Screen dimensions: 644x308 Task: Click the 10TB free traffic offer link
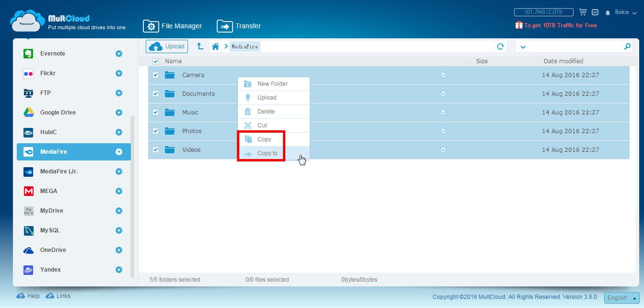click(x=561, y=25)
